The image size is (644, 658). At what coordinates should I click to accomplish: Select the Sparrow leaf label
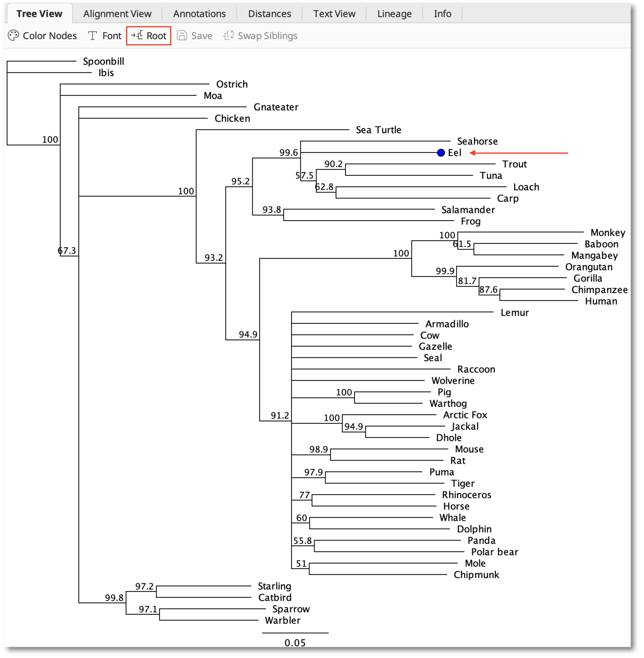(291, 609)
